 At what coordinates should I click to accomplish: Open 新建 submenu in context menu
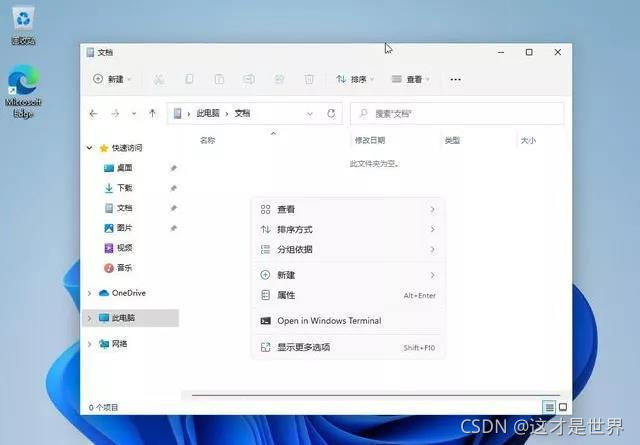point(348,275)
